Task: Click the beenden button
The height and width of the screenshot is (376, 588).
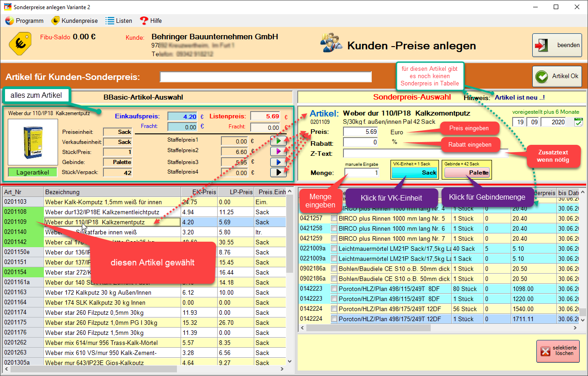Action: pos(556,45)
